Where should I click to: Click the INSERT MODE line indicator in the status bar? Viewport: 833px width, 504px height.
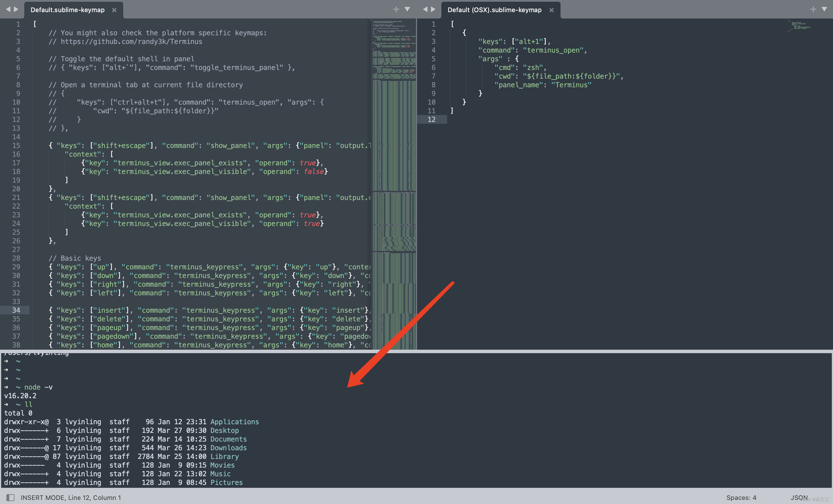(x=71, y=497)
